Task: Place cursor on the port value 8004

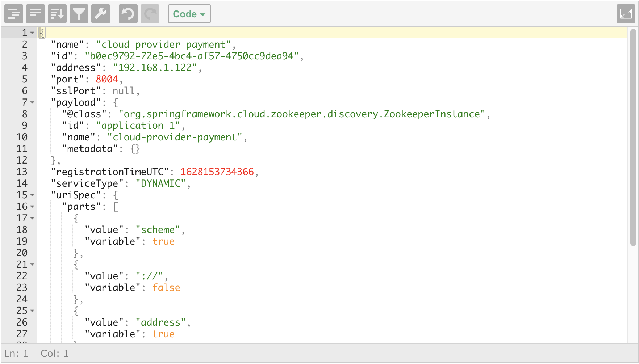Action: [107, 79]
